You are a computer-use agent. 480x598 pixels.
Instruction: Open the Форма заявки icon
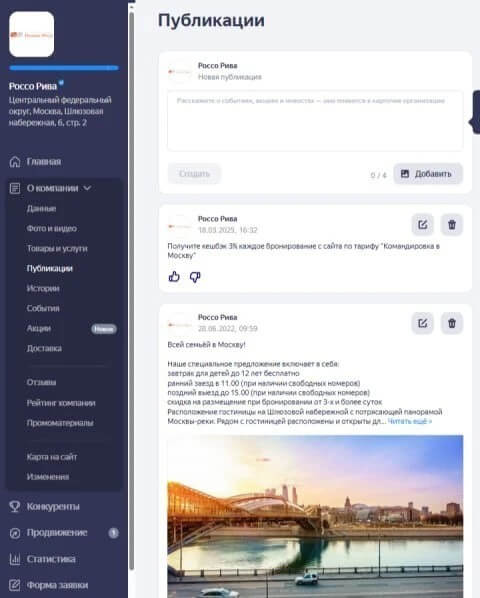click(x=15, y=585)
